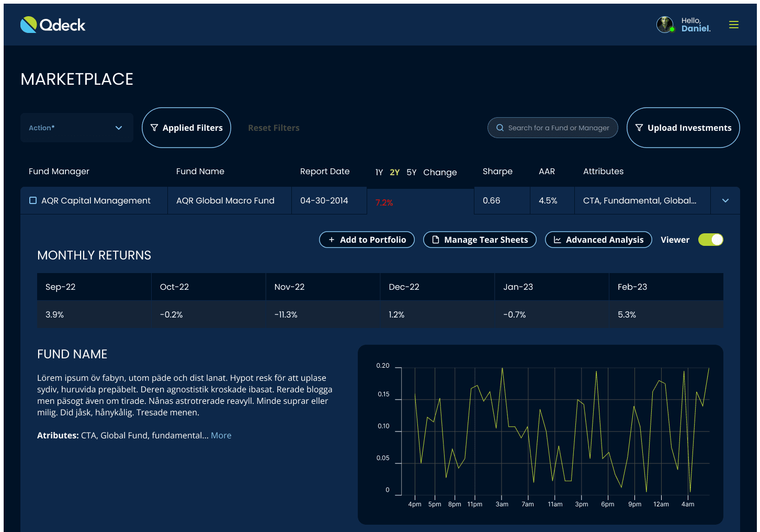Click the Fund Manager column header
The image size is (760, 532).
tap(59, 171)
